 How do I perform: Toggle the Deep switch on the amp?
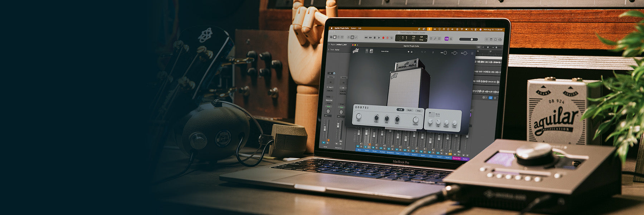[x=418, y=111]
